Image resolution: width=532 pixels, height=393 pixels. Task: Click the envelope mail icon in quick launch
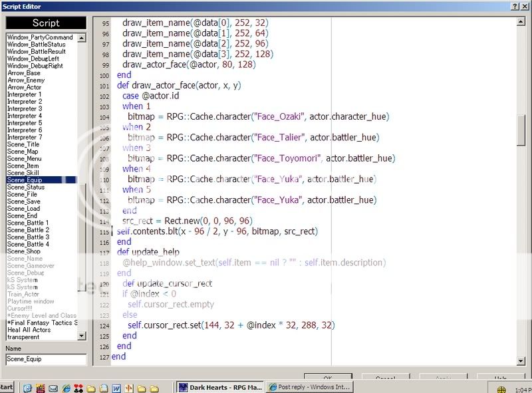[53, 387]
